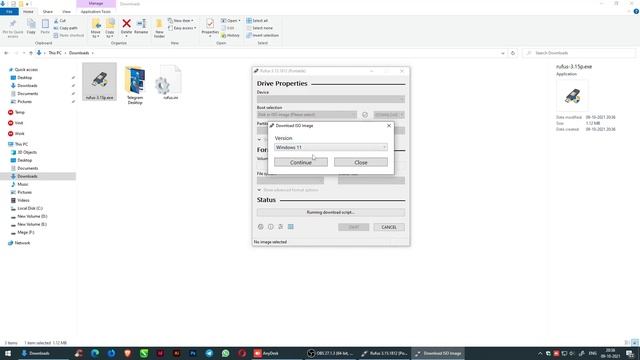Open Rufus settings sliders icon
The width and height of the screenshot is (640, 360).
(x=280, y=227)
